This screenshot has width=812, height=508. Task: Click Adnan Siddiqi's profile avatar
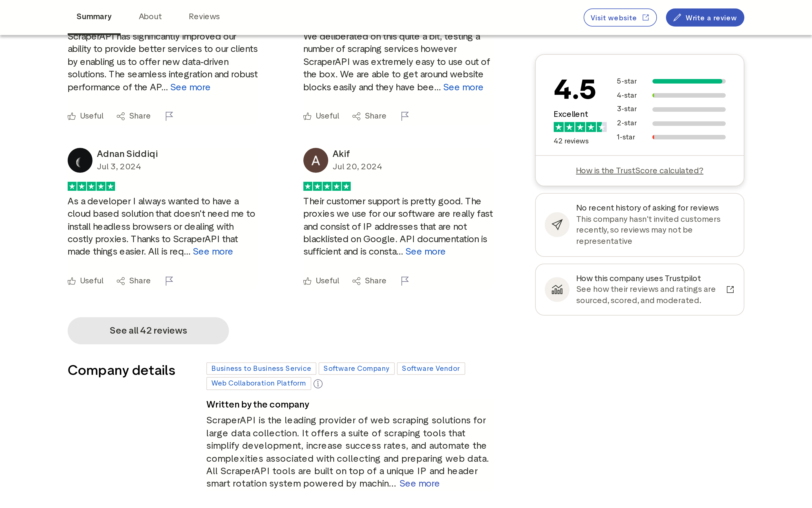tap(80, 160)
